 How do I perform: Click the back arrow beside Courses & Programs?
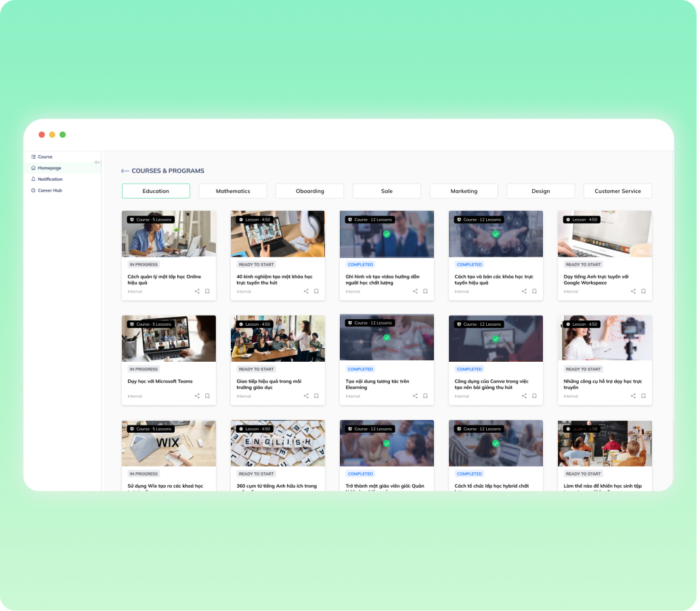point(125,171)
